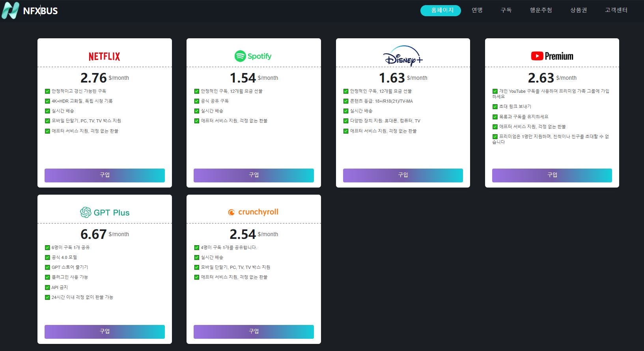The height and width of the screenshot is (351, 644).
Task: Click the Disney+ logo
Action: [403, 56]
